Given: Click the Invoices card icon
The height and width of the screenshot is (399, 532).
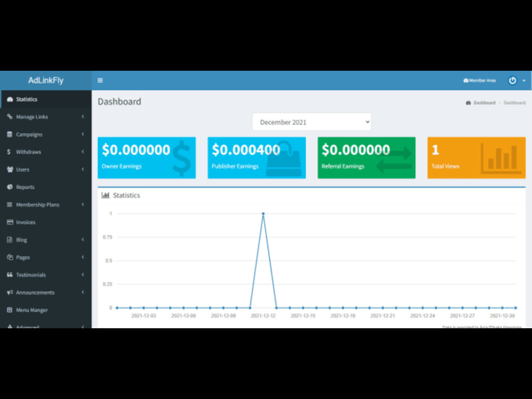Looking at the screenshot, I should (10, 222).
